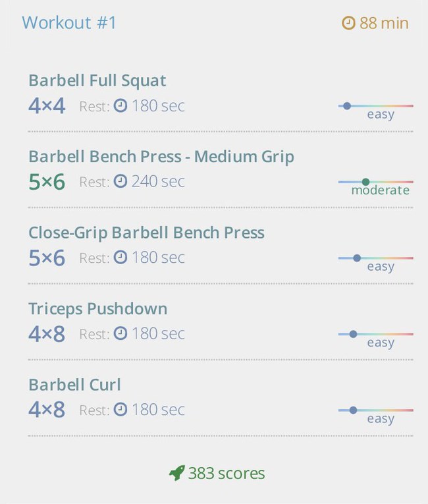Open the Barbell Full Squat exercise
The width and height of the screenshot is (428, 504).
(97, 80)
